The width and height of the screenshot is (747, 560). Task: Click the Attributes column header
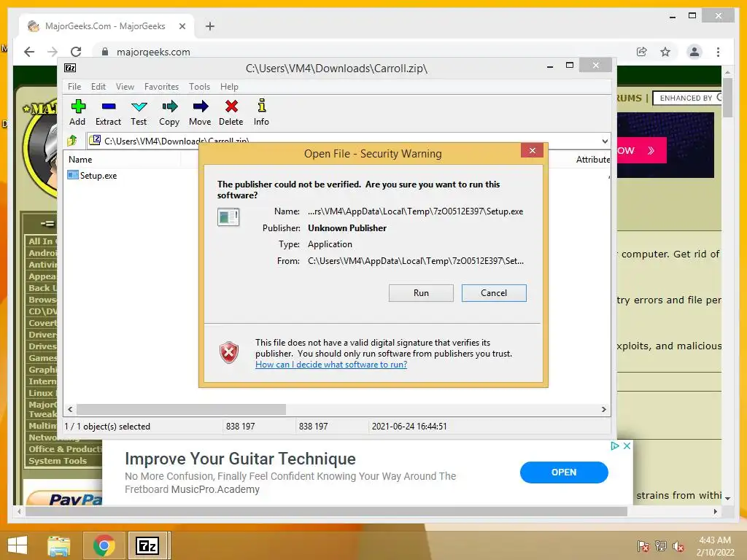[592, 160]
